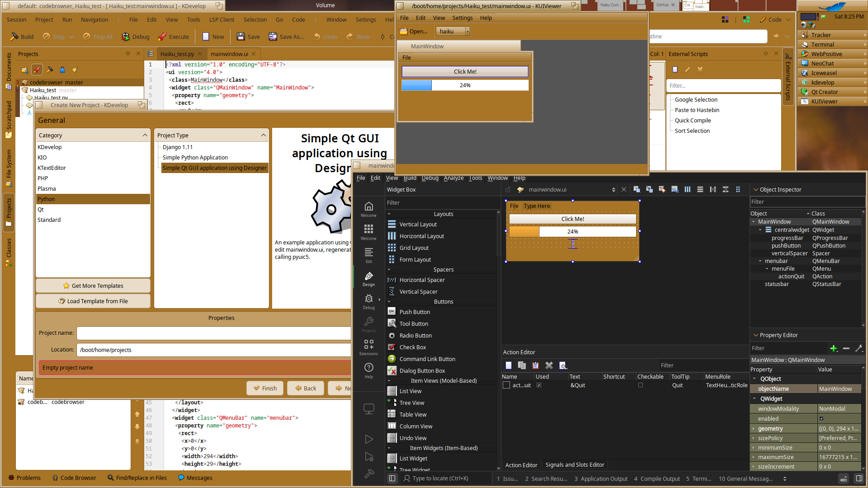Click the green plus add property icon

pos(834,348)
